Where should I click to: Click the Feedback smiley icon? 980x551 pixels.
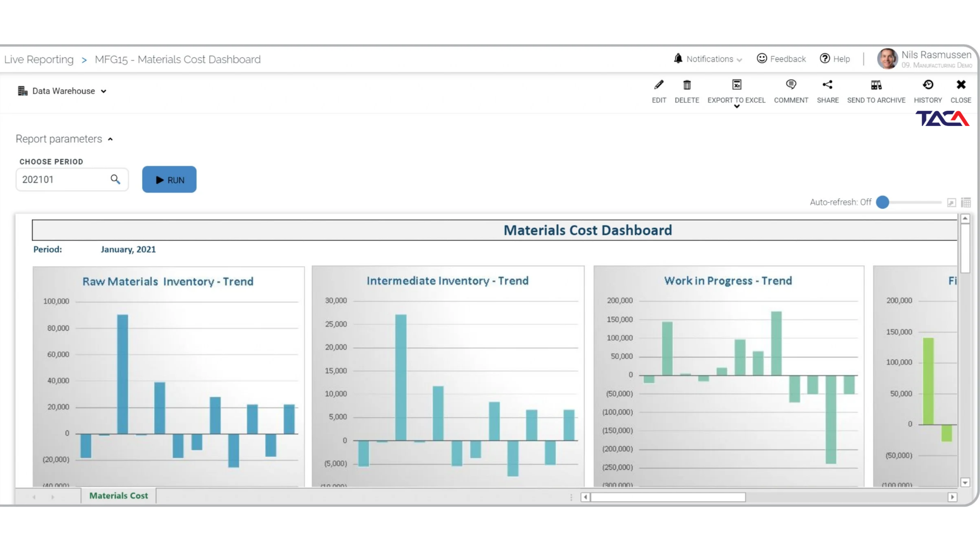click(x=762, y=59)
